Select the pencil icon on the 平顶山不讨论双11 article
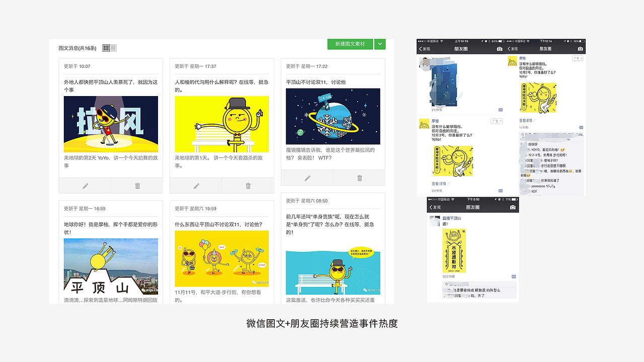The image size is (644, 362). (307, 177)
